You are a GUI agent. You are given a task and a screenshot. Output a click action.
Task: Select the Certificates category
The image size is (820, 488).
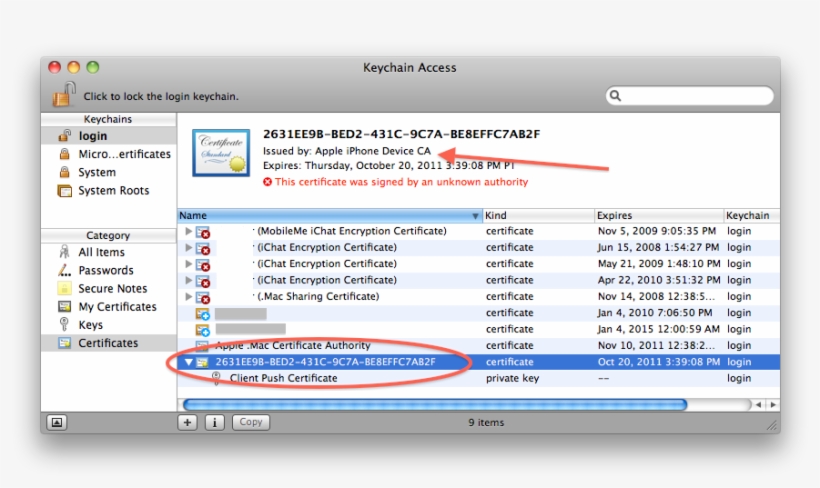point(108,343)
